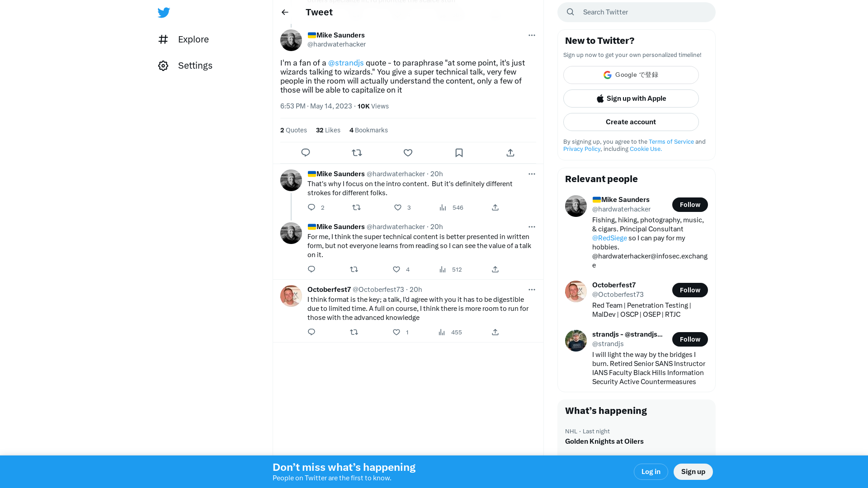This screenshot has width=868, height=488.
Task: Click the like heart icon on main tweet
Action: 408,153
